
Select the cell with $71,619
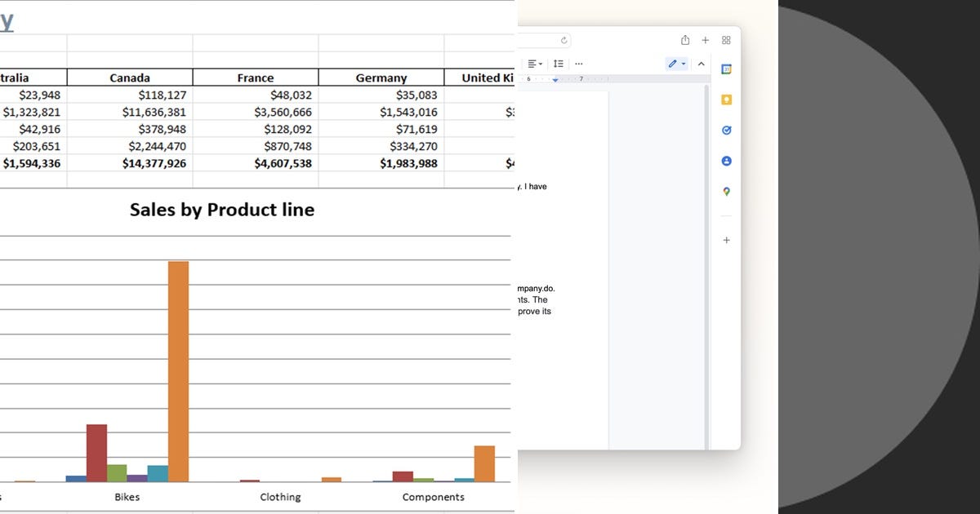click(381, 129)
